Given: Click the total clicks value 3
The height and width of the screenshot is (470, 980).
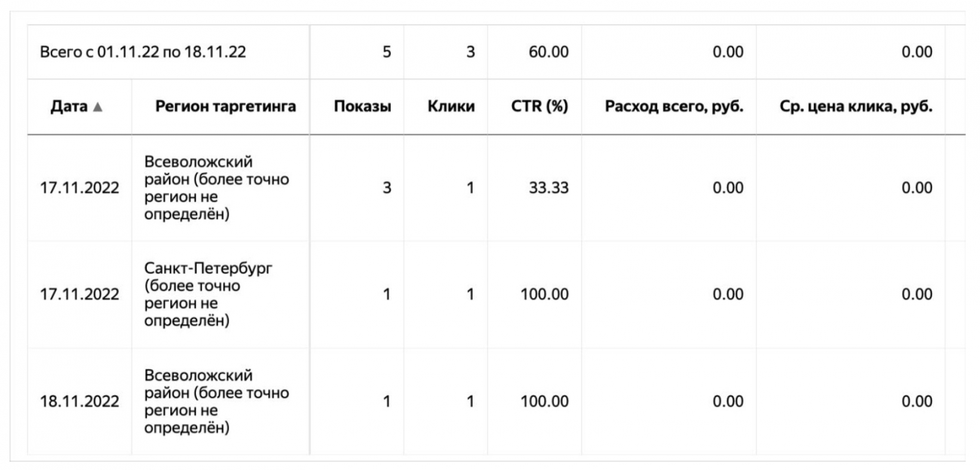Looking at the screenshot, I should pyautogui.click(x=470, y=52).
